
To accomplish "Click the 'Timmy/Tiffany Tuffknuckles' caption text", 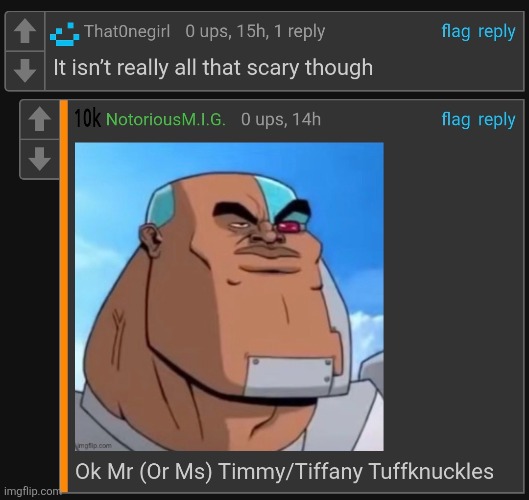I will [356, 471].
